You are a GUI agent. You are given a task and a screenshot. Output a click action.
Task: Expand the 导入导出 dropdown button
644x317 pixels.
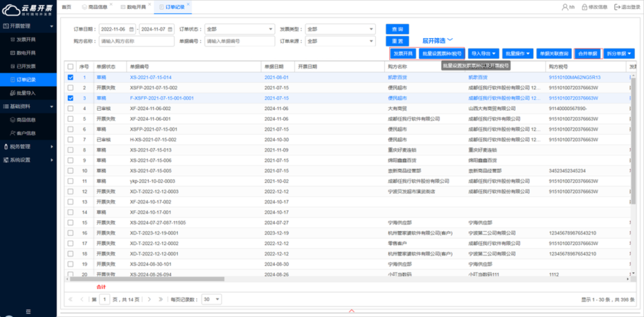[x=483, y=54]
